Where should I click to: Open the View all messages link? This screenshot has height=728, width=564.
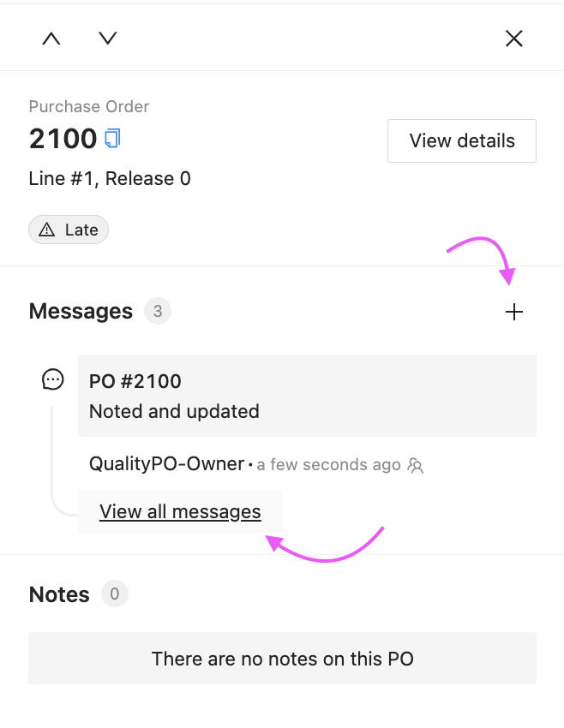click(180, 511)
